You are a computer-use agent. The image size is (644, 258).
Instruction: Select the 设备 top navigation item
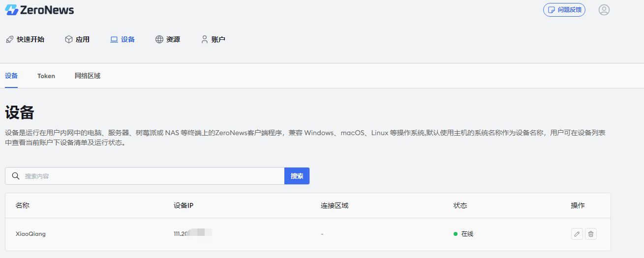pos(123,39)
